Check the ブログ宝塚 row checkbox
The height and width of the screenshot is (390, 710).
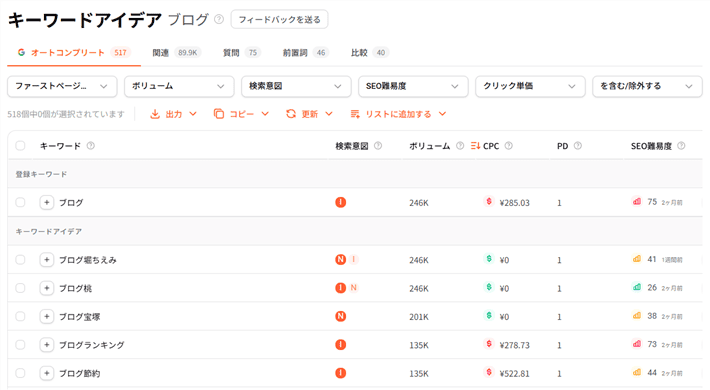pyautogui.click(x=20, y=317)
